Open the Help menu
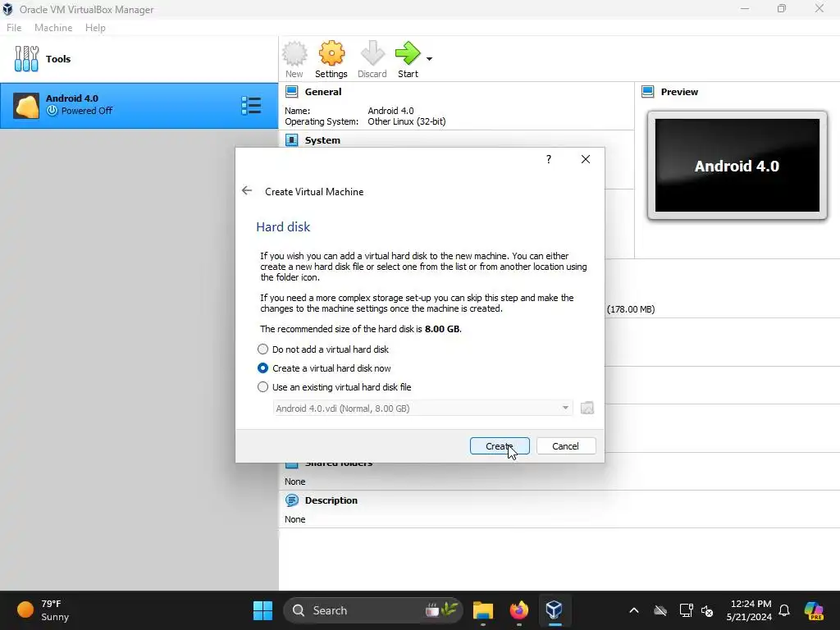 coord(95,28)
